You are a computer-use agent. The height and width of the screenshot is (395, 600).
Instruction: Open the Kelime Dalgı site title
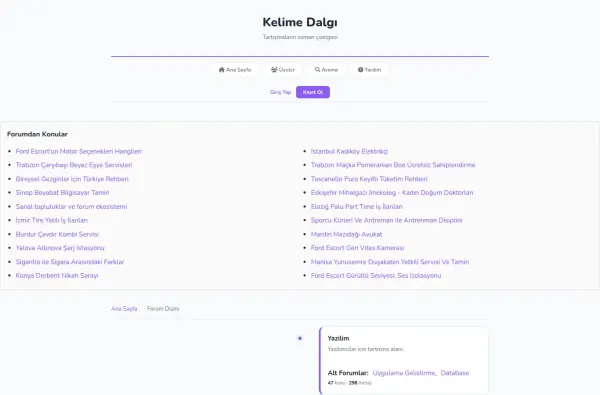pyautogui.click(x=300, y=22)
